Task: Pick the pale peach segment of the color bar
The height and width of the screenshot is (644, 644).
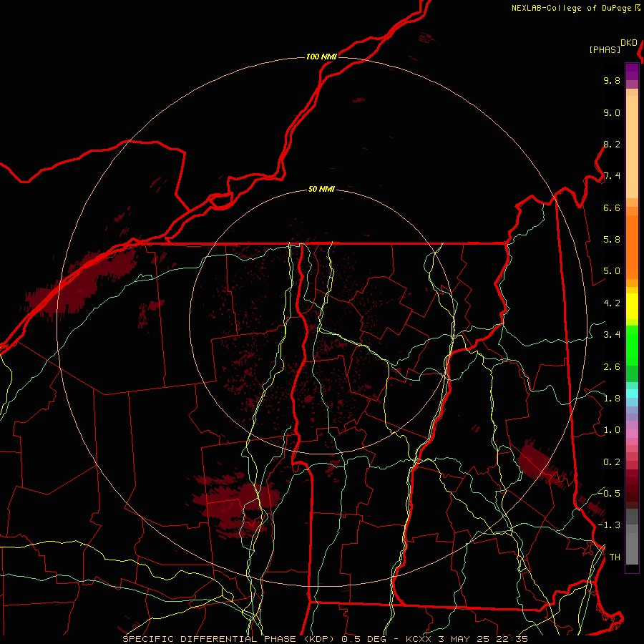Action: tap(632, 147)
